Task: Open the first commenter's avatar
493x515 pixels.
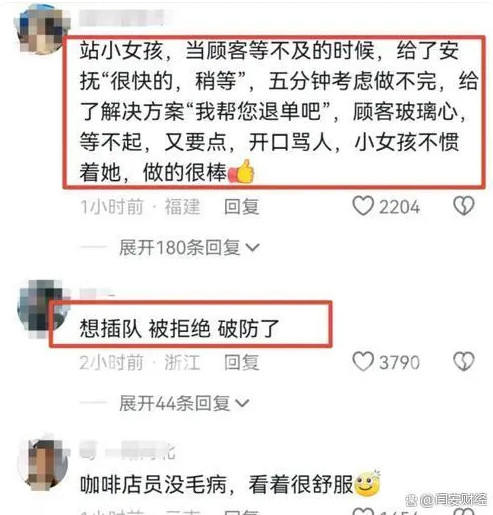Action: click(39, 31)
